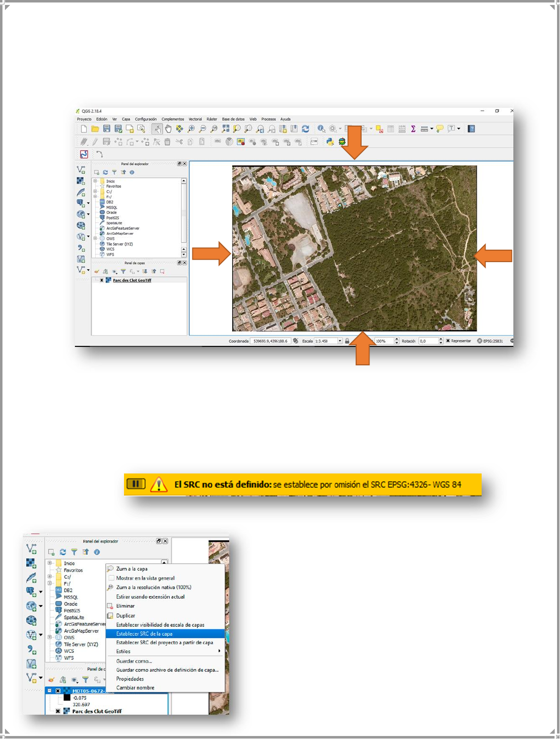The width and height of the screenshot is (560, 739).
Task: Choose 'Propiedades' in context menu
Action: click(165, 679)
